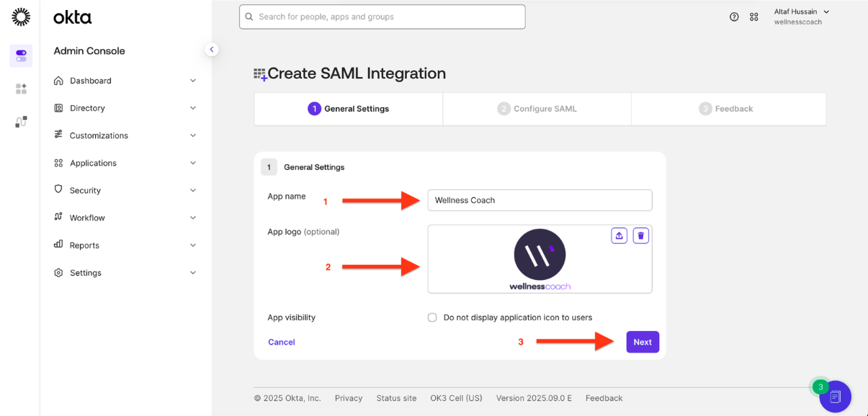868x416 pixels.
Task: Open the apps launcher grid icon
Action: click(x=754, y=17)
